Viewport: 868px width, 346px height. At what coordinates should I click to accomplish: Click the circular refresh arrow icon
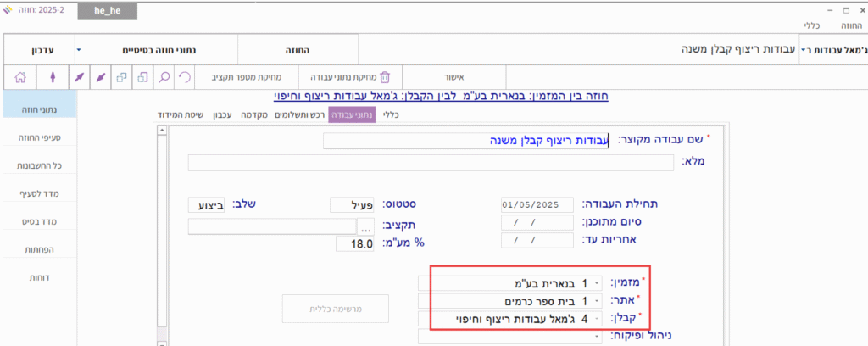pyautogui.click(x=184, y=76)
